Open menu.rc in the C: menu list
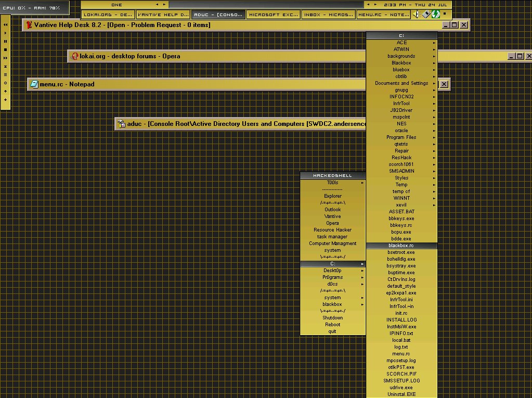 click(x=401, y=354)
